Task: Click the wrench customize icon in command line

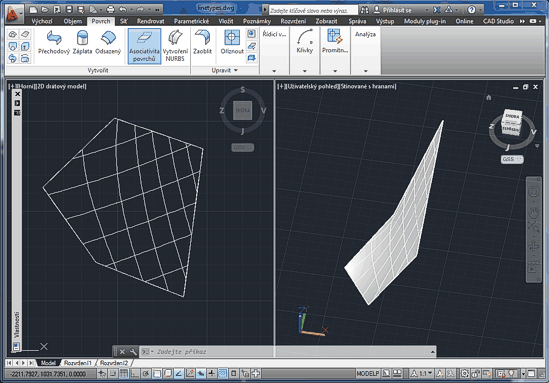Action: 133,351
